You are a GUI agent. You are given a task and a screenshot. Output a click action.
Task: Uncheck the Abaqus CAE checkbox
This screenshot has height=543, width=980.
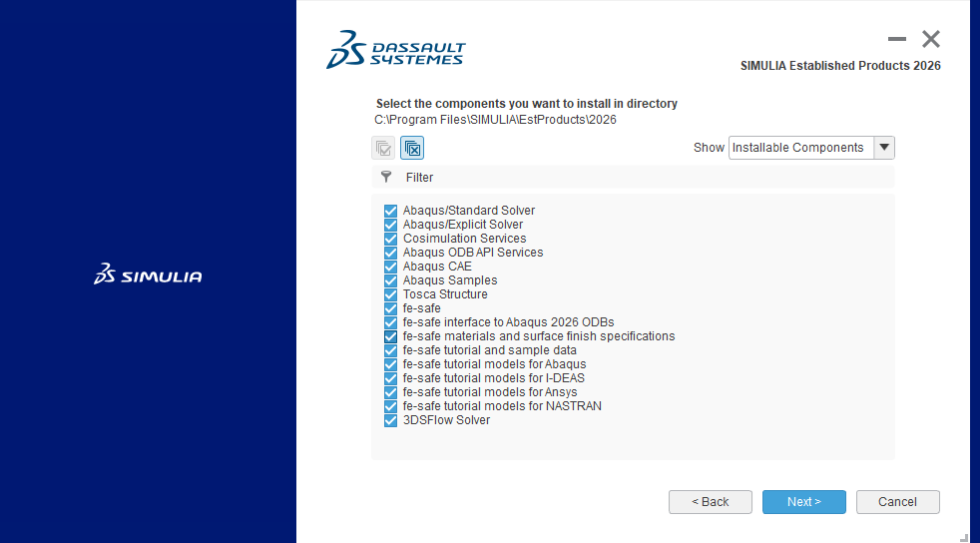click(x=391, y=267)
